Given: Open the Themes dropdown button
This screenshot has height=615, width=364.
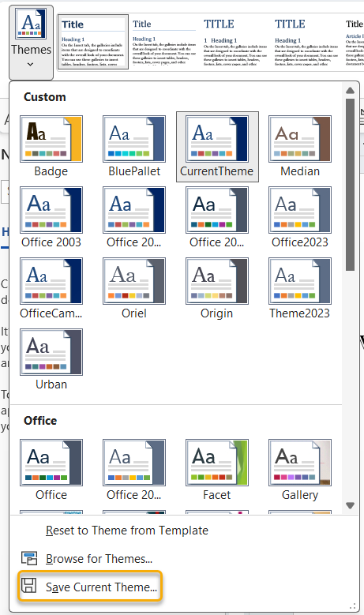Looking at the screenshot, I should [31, 43].
